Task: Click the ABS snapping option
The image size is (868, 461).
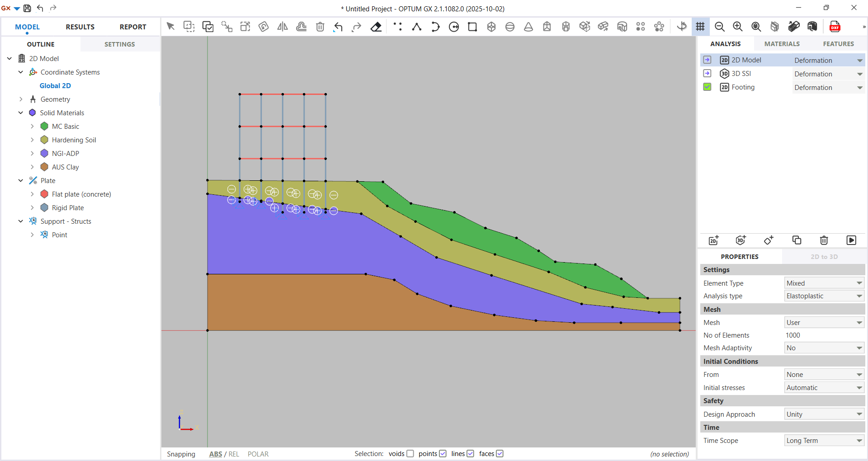Action: pos(215,454)
